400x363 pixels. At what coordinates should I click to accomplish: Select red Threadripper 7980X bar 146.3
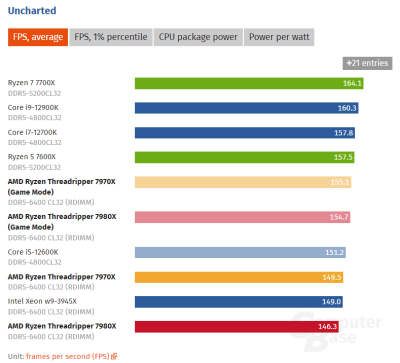click(x=237, y=327)
